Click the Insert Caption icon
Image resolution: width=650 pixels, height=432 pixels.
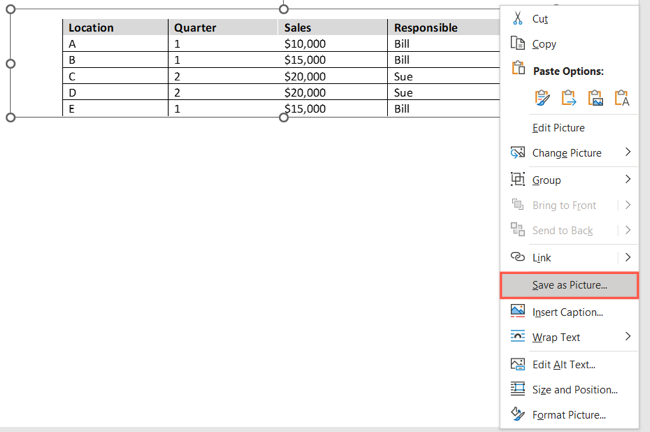(x=517, y=311)
